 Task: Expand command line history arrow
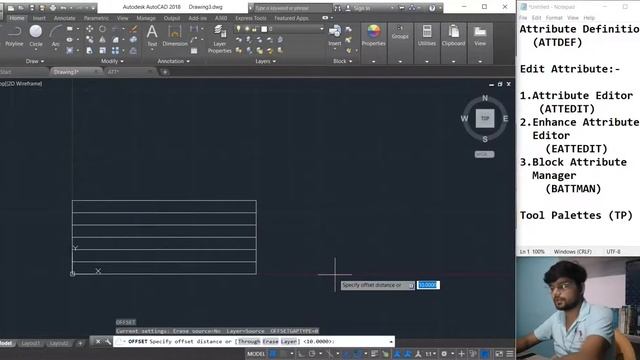391,342
